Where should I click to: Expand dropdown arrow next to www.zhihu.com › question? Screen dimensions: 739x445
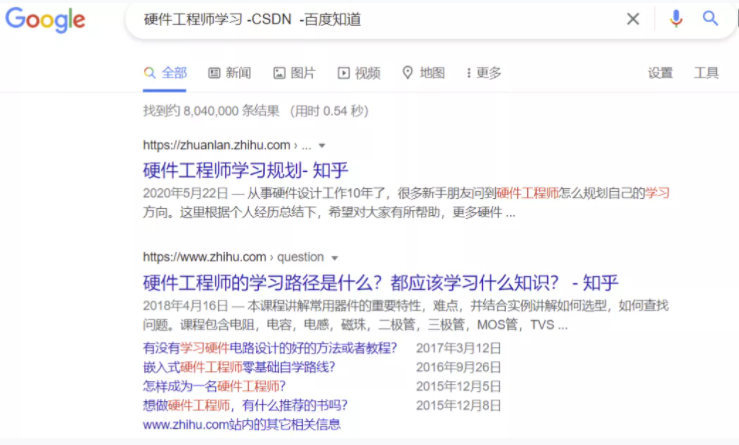point(335,258)
